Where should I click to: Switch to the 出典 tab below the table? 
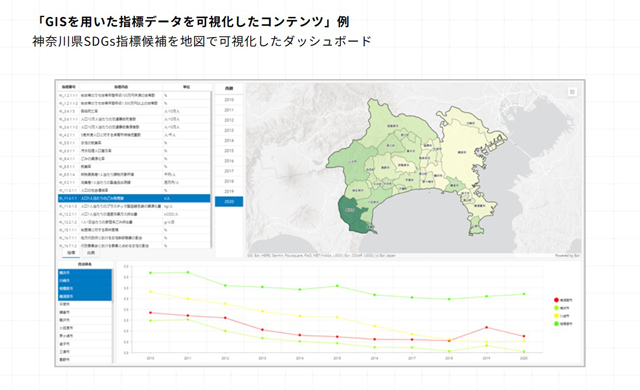coord(91,253)
